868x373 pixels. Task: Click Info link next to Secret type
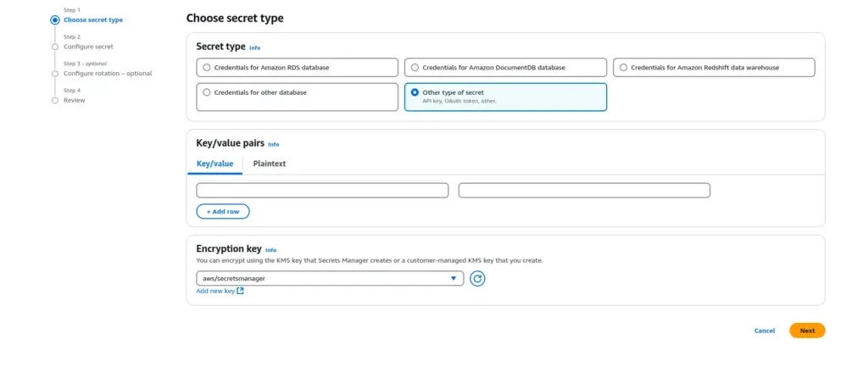point(254,47)
